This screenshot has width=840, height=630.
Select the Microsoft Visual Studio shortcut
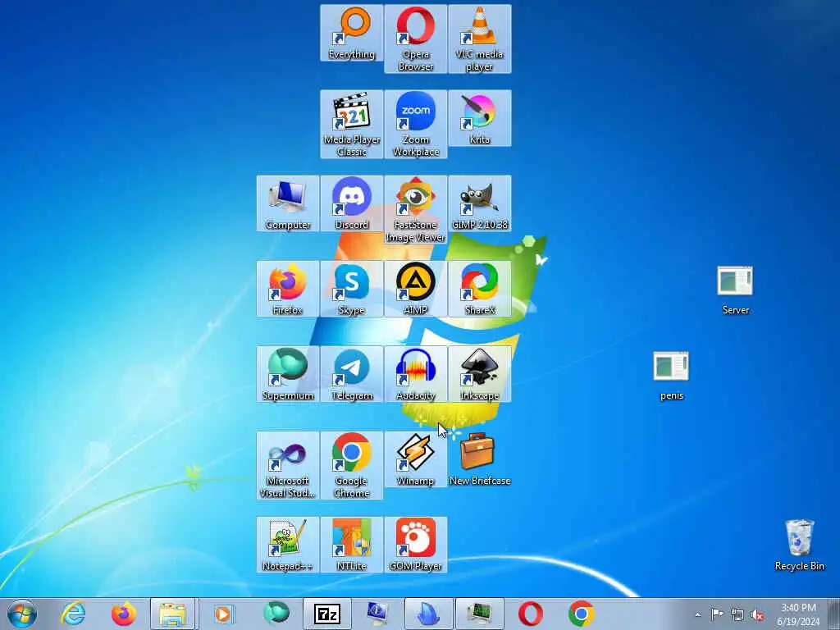click(x=288, y=466)
